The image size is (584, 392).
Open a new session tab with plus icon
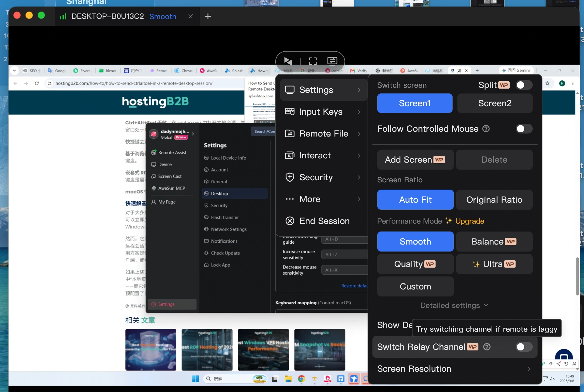click(x=208, y=16)
